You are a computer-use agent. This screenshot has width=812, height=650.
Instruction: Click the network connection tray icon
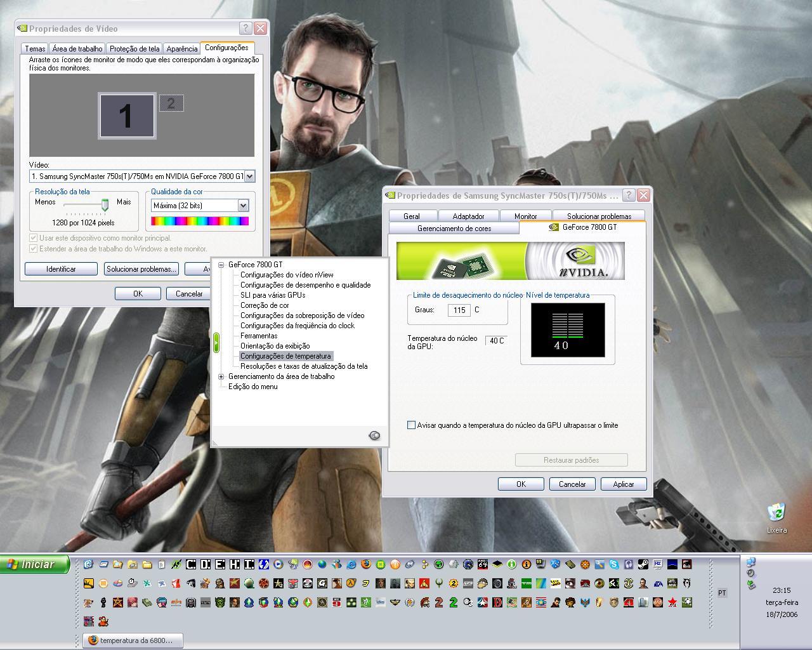point(751,562)
